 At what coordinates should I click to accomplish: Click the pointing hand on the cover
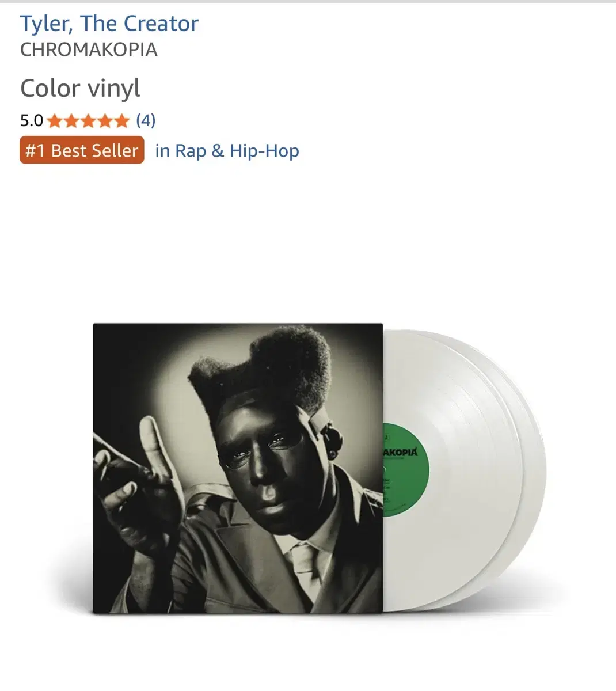coord(138,478)
